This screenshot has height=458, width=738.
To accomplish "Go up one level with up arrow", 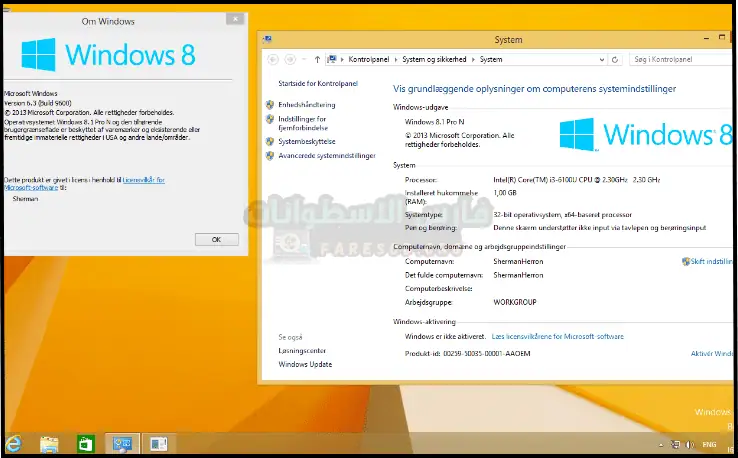I will click(x=317, y=60).
